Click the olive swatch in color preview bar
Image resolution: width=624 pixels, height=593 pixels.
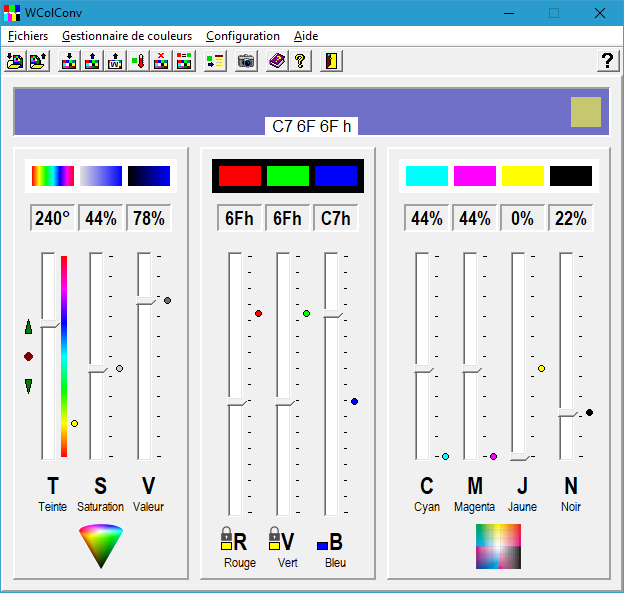pos(585,112)
